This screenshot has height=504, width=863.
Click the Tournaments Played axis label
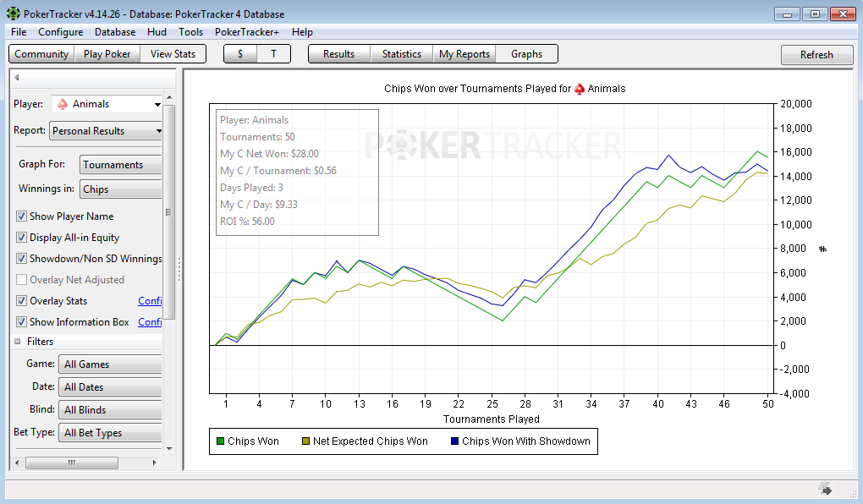tap(492, 419)
